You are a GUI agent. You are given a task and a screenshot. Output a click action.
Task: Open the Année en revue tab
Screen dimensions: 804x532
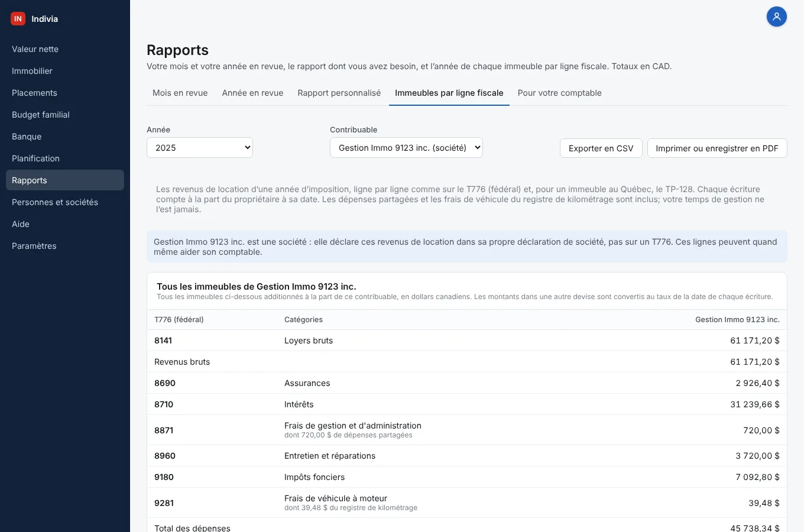[252, 93]
